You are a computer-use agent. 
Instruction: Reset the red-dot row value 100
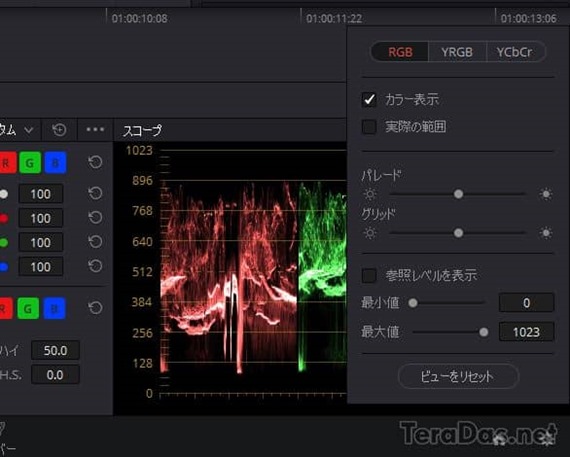point(95,217)
